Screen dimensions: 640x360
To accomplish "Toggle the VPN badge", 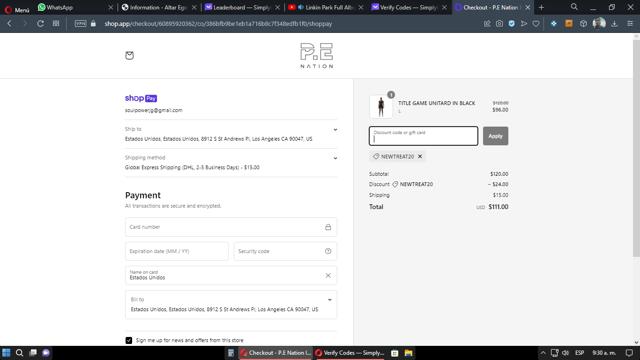I will (80, 24).
